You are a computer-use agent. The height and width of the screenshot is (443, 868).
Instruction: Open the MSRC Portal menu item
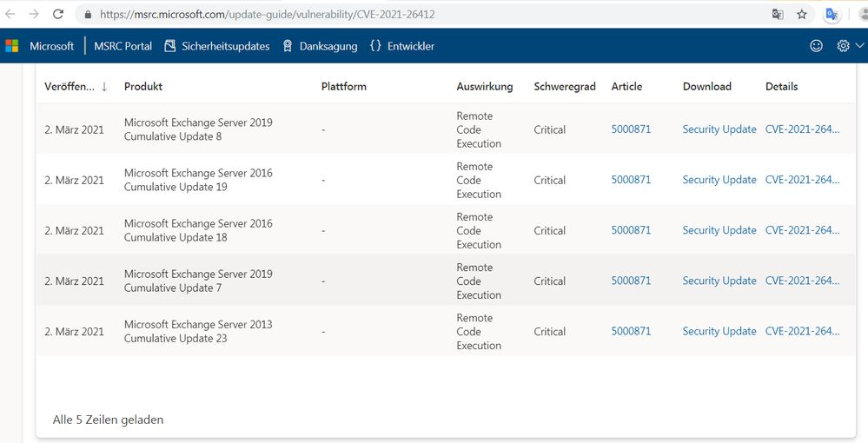[x=123, y=46]
